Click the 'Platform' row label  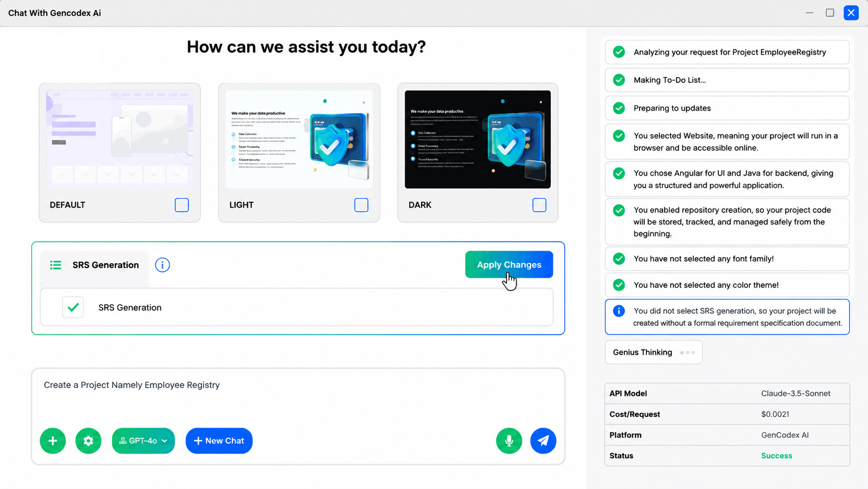(626, 435)
